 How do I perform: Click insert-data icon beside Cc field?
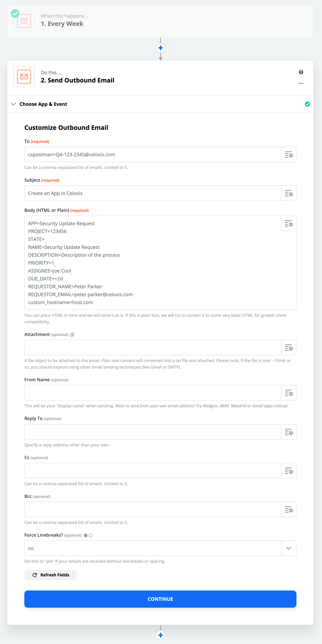pos(289,470)
